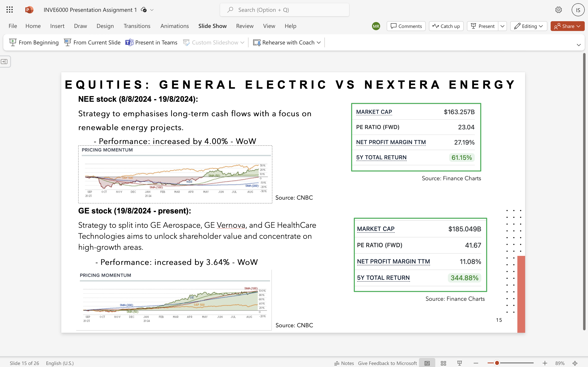Viewport: 588px width, 367px height.
Task: Click the PowerPoint logo icon
Action: point(29,10)
